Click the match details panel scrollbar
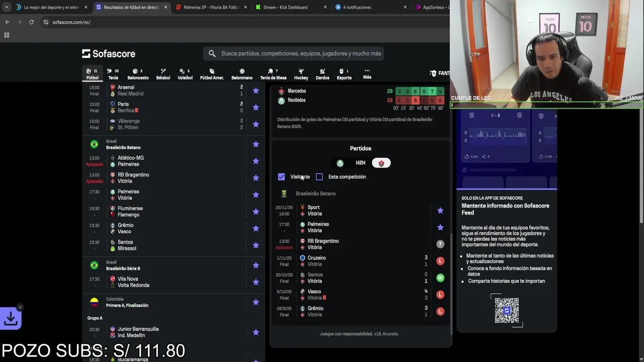 click(x=451, y=284)
